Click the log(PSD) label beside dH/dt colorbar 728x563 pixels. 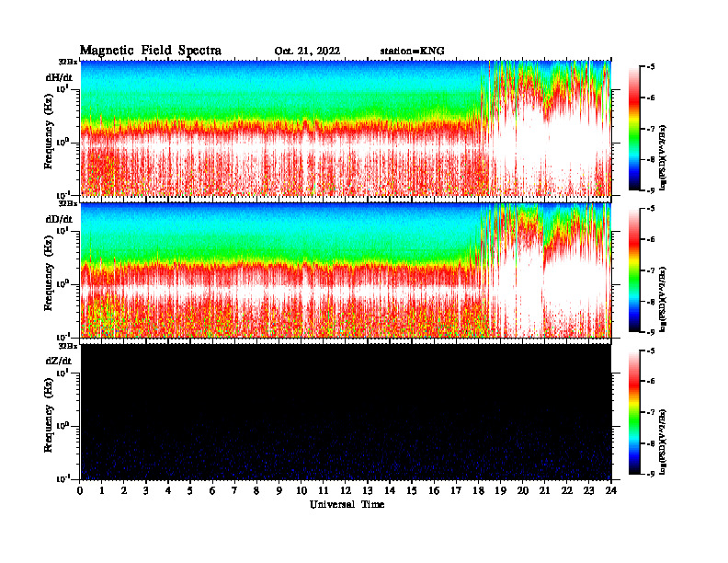coord(663,157)
